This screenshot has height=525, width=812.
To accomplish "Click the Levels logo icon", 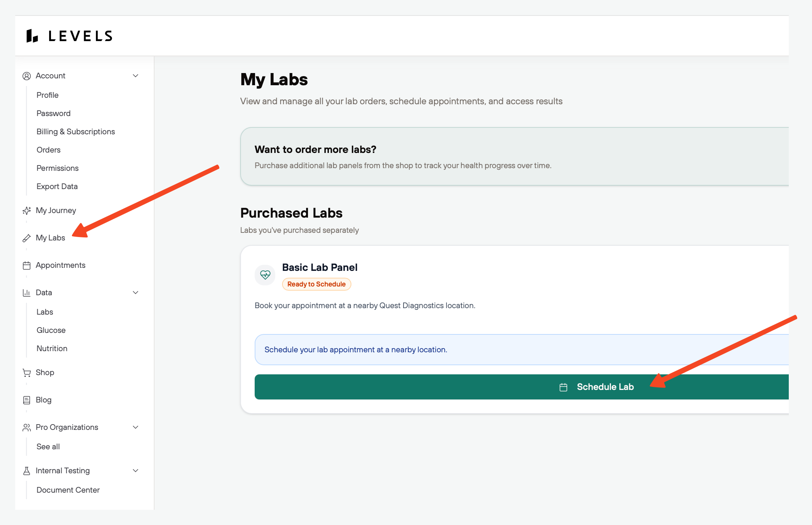I will tap(32, 36).
